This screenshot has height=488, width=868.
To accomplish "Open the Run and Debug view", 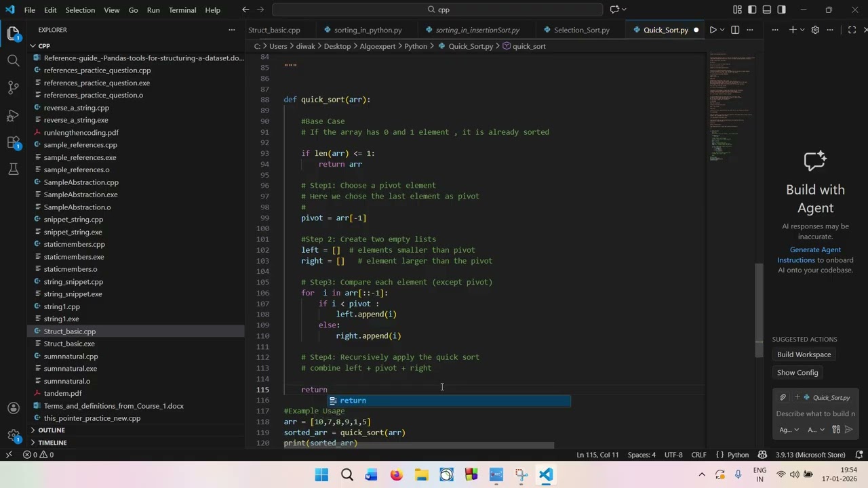I will [x=14, y=115].
